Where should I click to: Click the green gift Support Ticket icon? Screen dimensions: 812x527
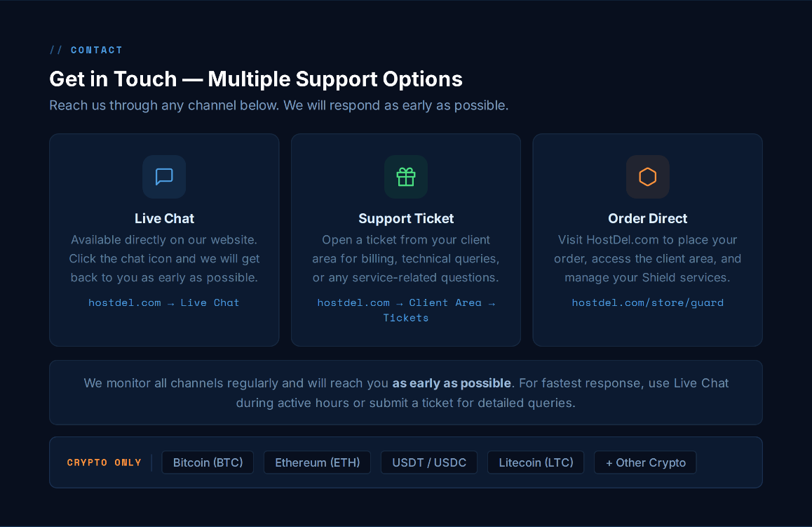406,177
